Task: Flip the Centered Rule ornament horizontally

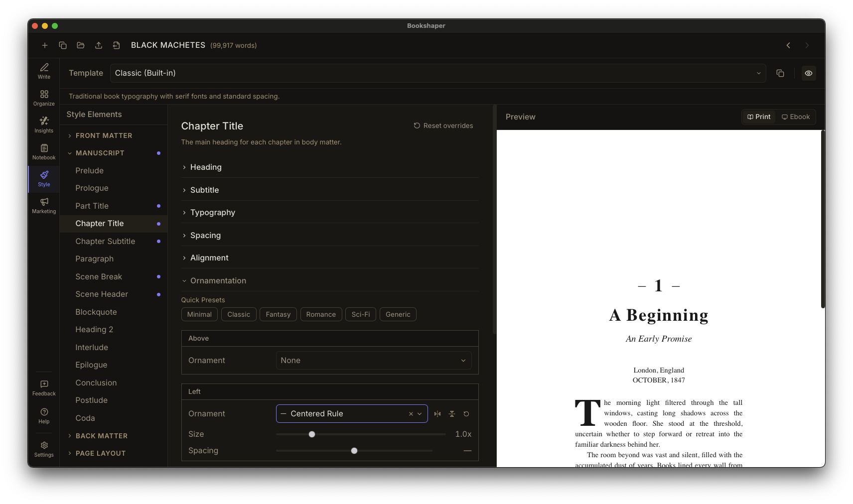Action: coord(437,414)
